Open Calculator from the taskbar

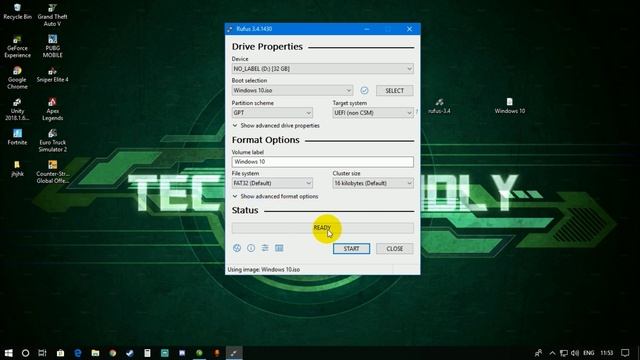[x=147, y=353]
